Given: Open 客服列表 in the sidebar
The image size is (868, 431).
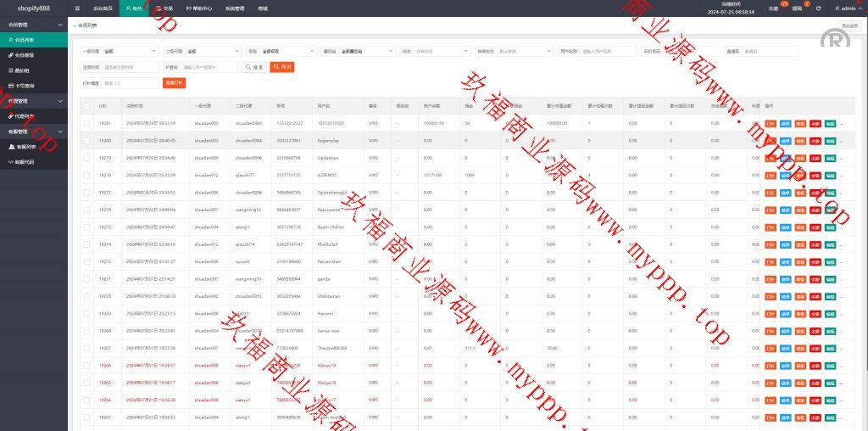Looking at the screenshot, I should (x=25, y=147).
